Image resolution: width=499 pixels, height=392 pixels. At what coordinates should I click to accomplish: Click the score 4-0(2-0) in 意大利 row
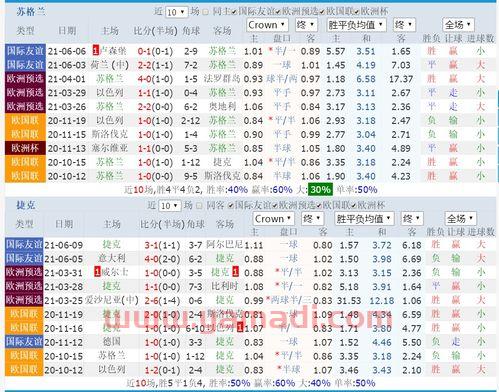pos(162,259)
